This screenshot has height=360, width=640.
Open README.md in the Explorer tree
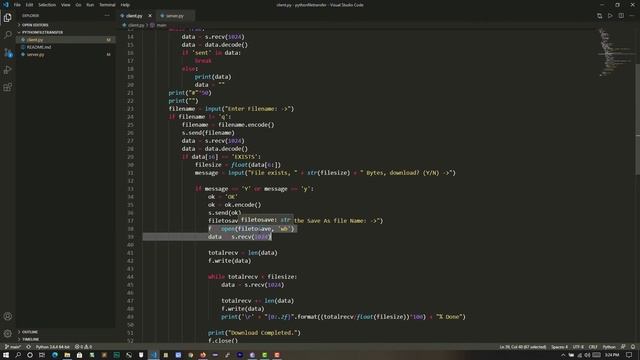(x=65, y=47)
